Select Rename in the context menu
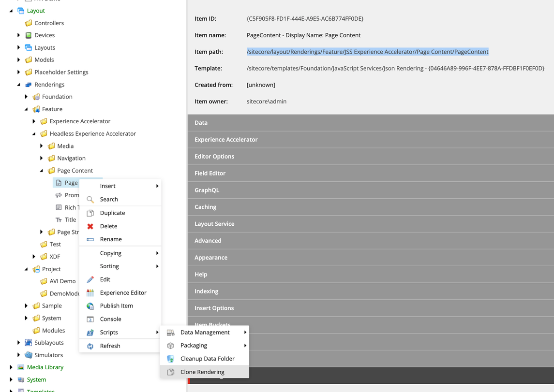554x392 pixels. tap(111, 239)
